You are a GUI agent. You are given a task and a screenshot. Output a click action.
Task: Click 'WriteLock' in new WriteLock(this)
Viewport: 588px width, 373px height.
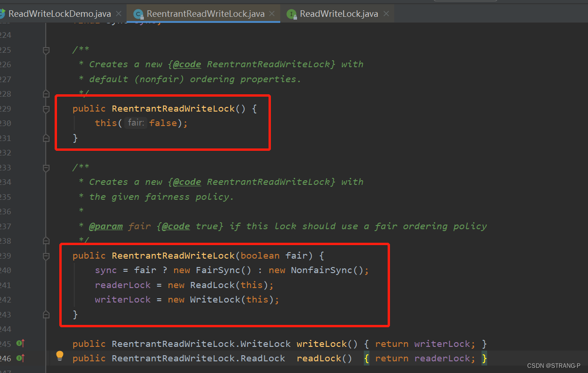[x=215, y=300]
